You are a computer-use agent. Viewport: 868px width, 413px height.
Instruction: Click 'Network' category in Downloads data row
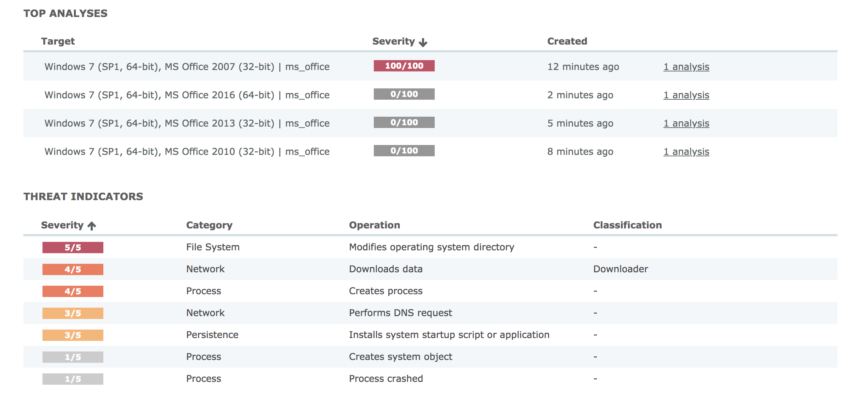(x=205, y=269)
